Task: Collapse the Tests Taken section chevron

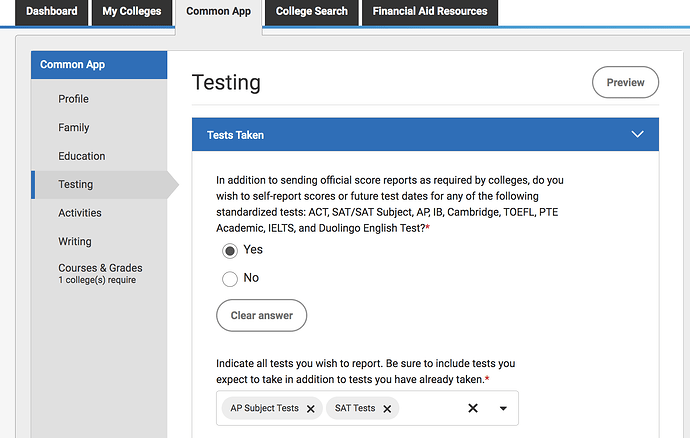Action: [637, 134]
